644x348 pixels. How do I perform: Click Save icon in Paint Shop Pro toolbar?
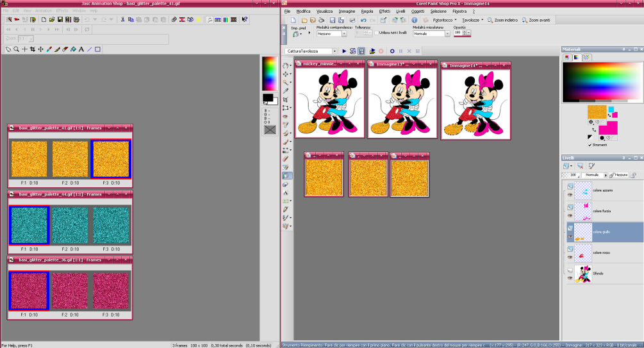click(x=333, y=20)
